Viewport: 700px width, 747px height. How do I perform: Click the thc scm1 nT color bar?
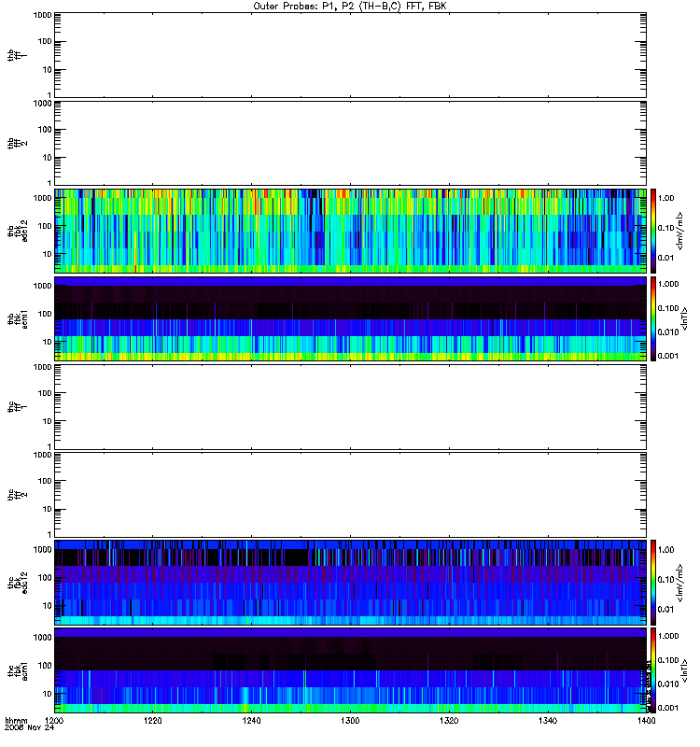pos(653,670)
